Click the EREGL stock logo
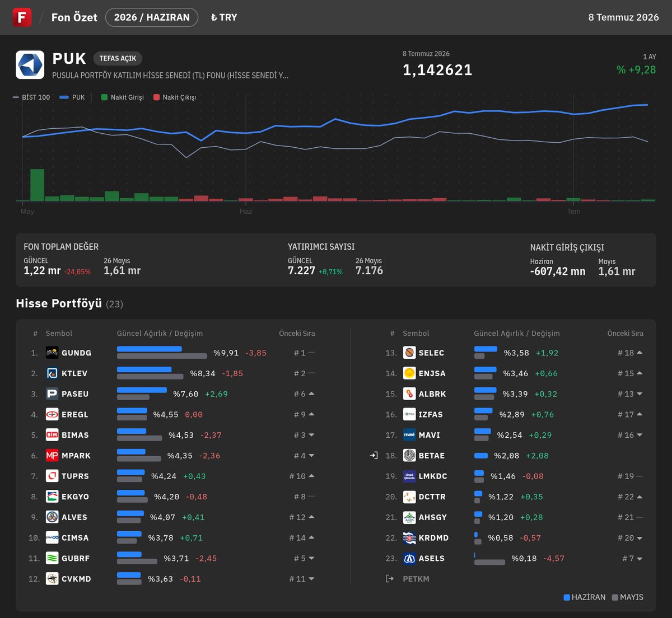The image size is (672, 618). point(52,414)
